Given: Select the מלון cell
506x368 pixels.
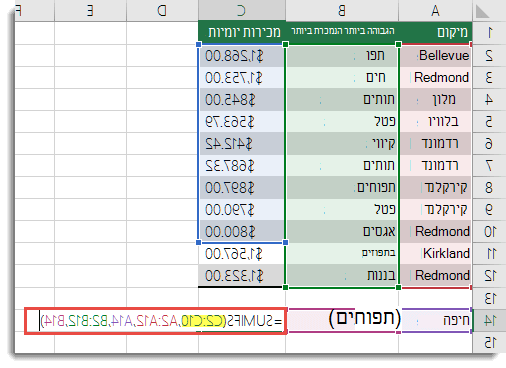Looking at the screenshot, I should [435, 99].
